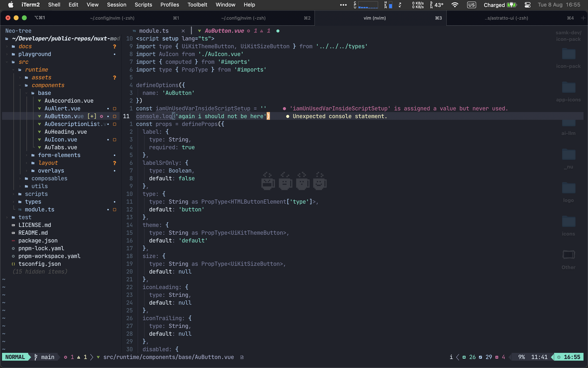Click the info diagnostics icon showing 29

(x=480, y=357)
